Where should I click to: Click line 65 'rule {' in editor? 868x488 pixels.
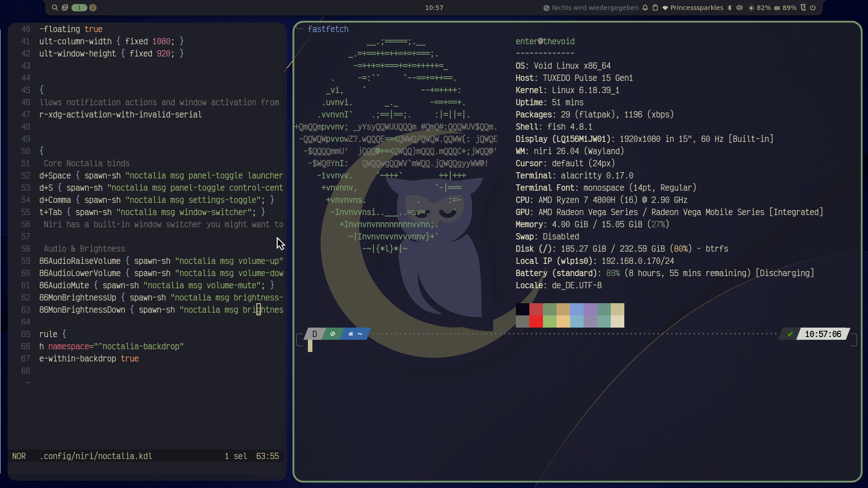pyautogui.click(x=53, y=334)
